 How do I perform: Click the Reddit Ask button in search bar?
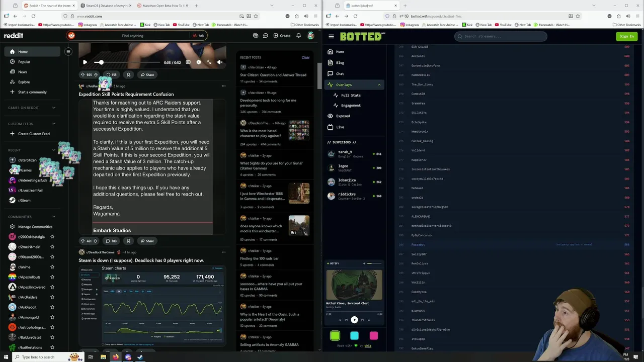pos(198,36)
